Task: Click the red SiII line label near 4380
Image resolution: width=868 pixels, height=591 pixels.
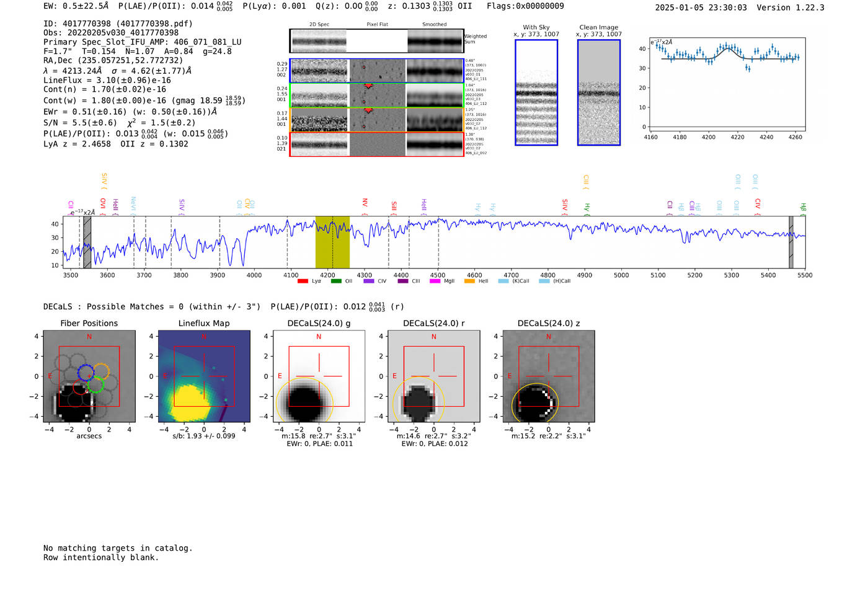Action: [x=394, y=207]
